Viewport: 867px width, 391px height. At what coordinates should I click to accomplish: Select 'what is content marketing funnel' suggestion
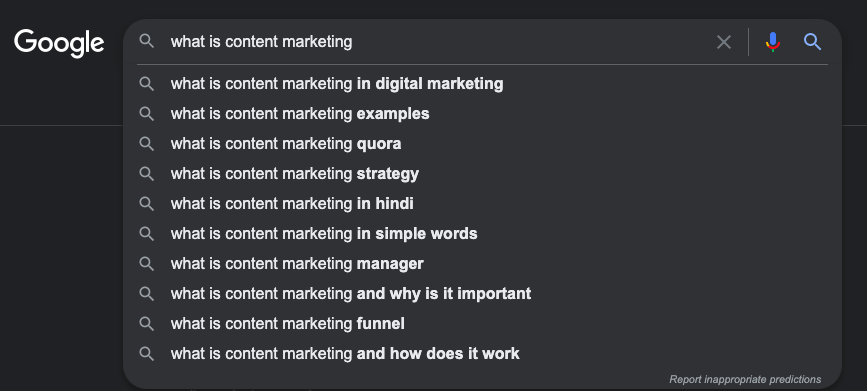click(x=482, y=324)
